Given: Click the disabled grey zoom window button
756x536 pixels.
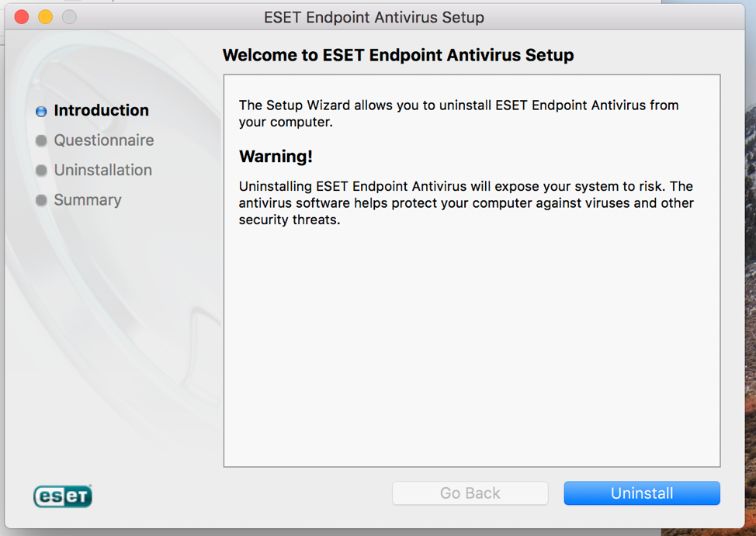Looking at the screenshot, I should click(x=70, y=17).
